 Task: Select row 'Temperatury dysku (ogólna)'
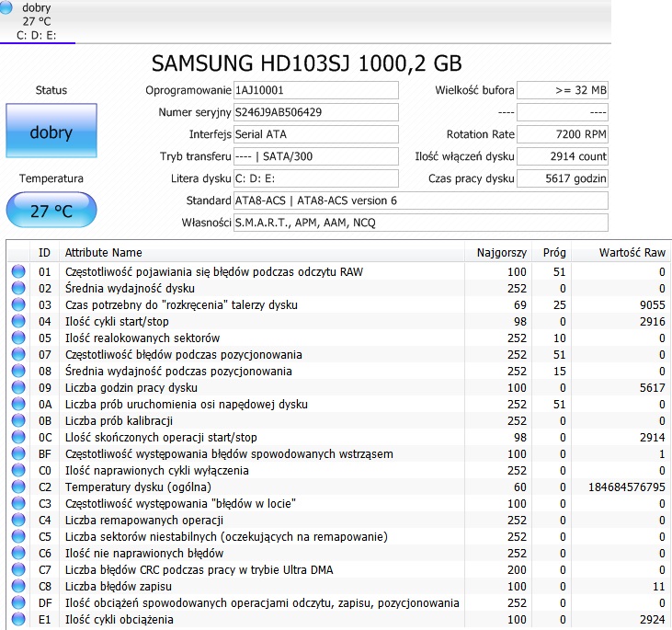point(337,487)
